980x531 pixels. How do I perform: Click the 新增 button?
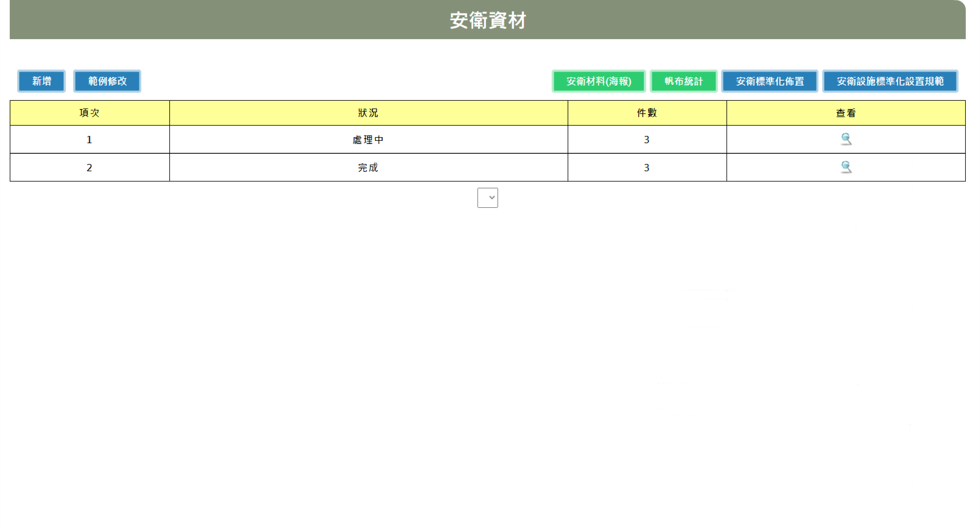pos(42,81)
